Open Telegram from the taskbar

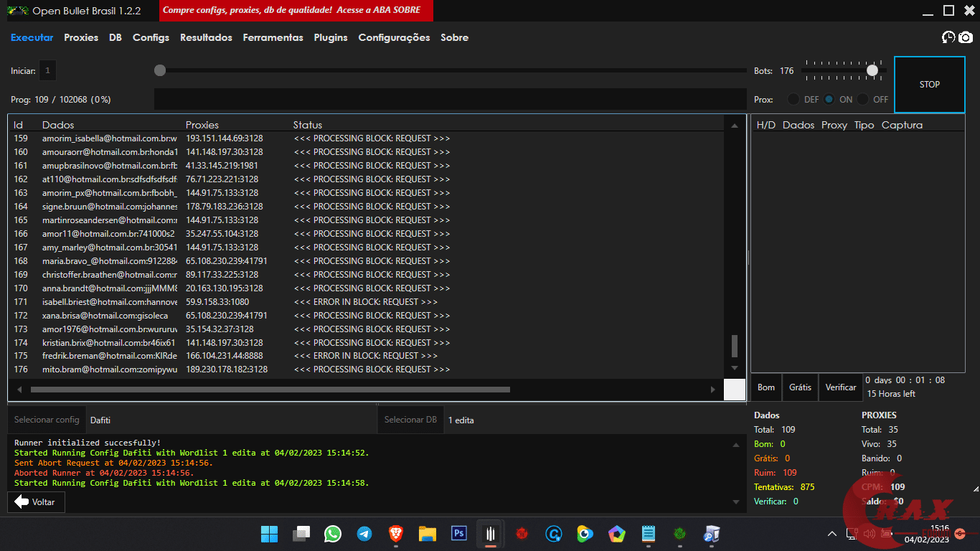coord(364,534)
